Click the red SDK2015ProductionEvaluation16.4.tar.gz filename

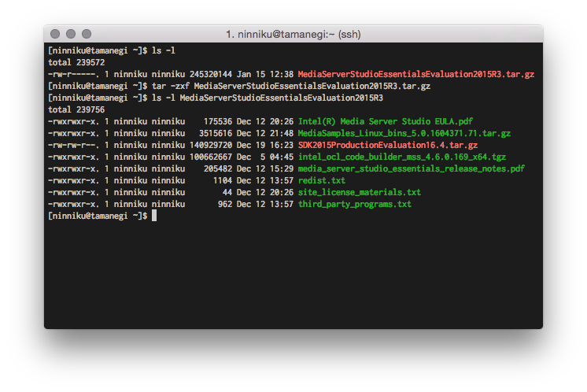[387, 145]
